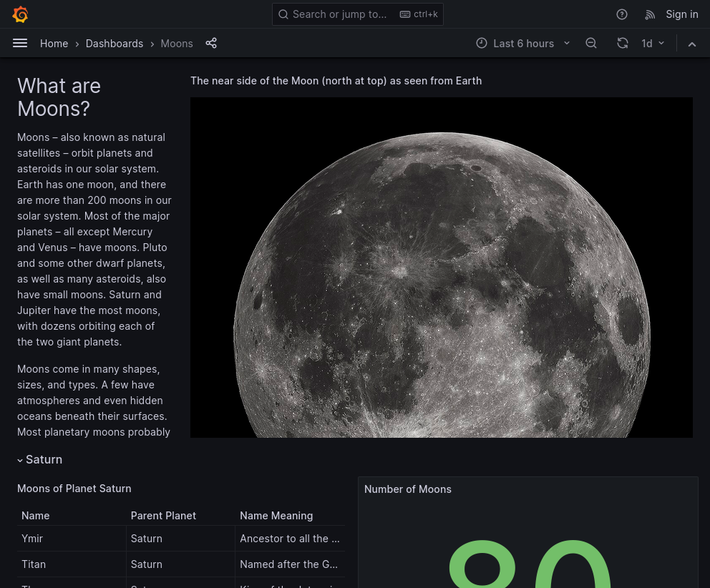Collapse the top toolbar with chevron

pos(692,44)
